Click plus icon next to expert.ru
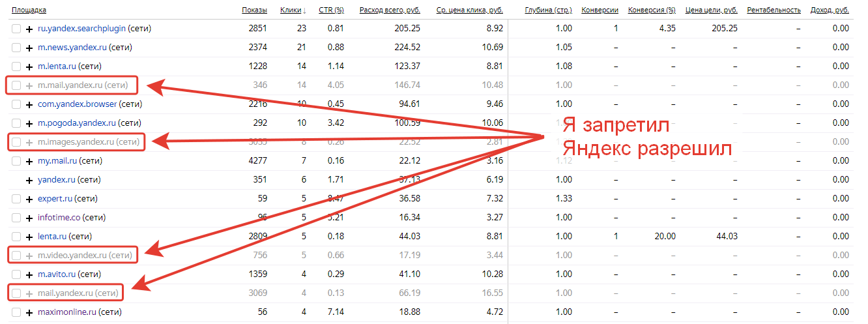The image size is (868, 324). [29, 199]
